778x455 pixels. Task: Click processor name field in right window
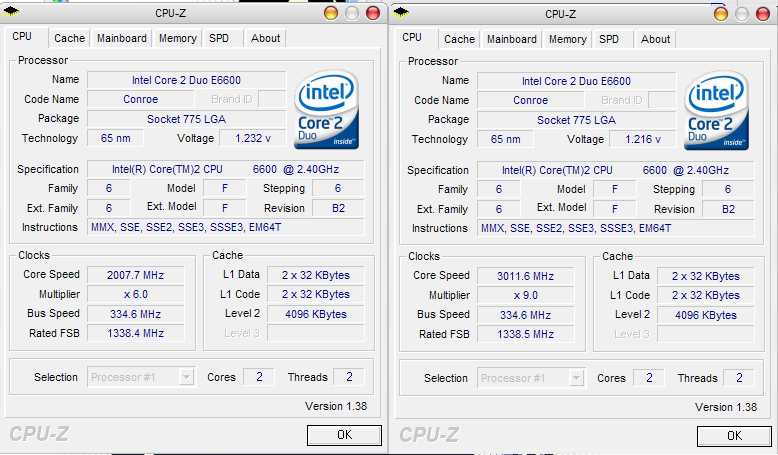pyautogui.click(x=577, y=81)
